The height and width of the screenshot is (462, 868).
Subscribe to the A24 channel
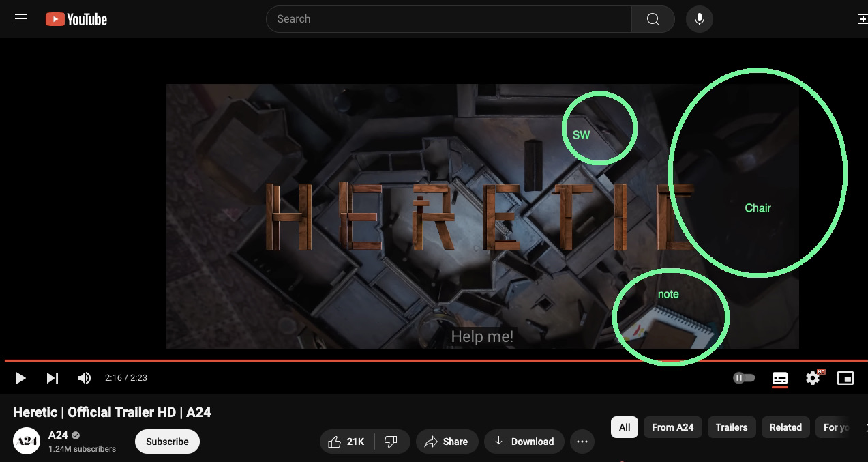click(x=167, y=442)
